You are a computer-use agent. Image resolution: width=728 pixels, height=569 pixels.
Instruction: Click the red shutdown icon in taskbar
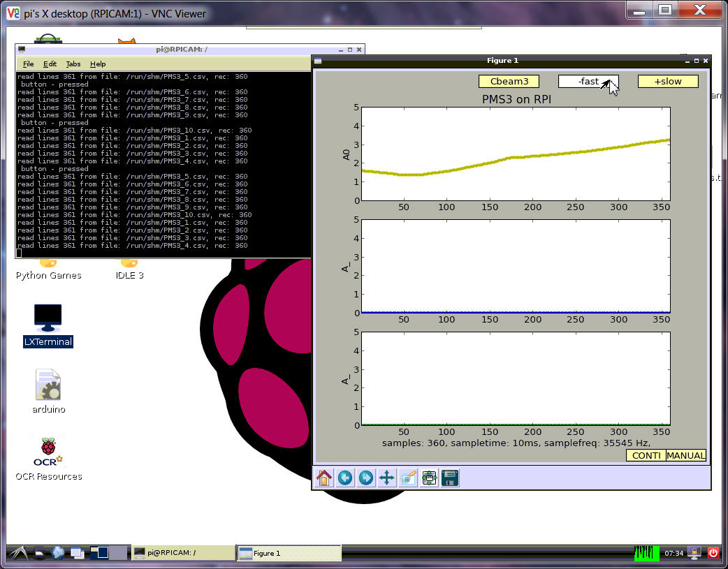(713, 552)
